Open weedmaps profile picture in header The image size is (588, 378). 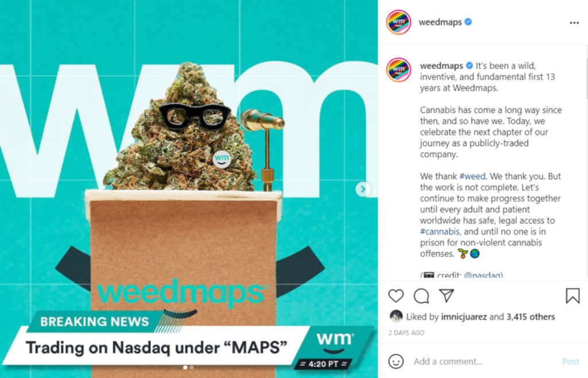pyautogui.click(x=399, y=22)
